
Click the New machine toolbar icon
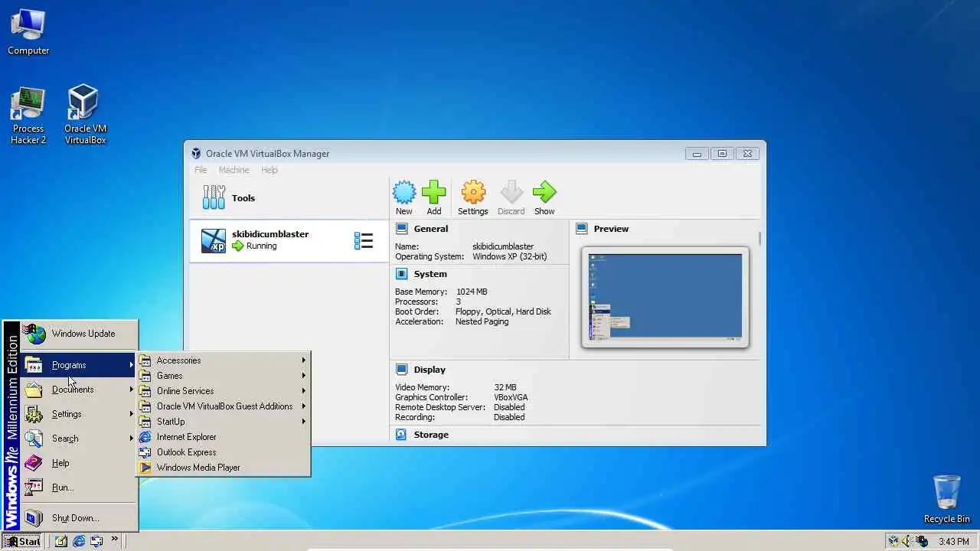(403, 197)
